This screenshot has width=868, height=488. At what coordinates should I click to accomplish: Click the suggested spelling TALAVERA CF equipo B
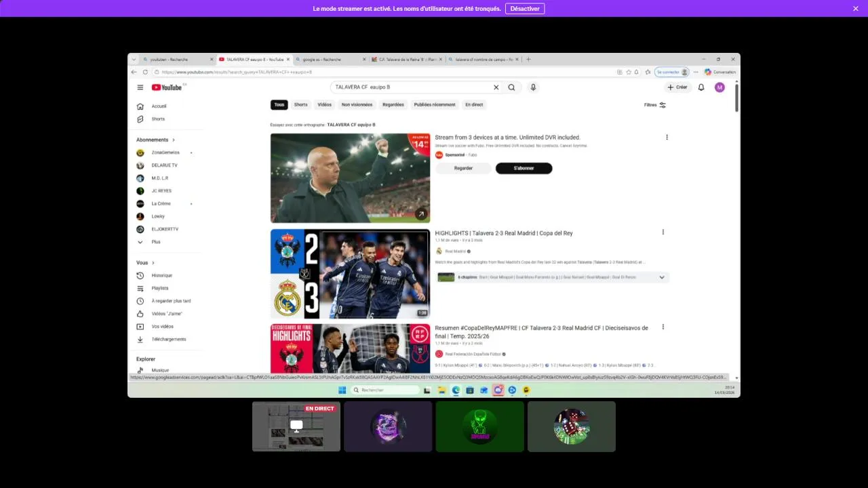351,125
